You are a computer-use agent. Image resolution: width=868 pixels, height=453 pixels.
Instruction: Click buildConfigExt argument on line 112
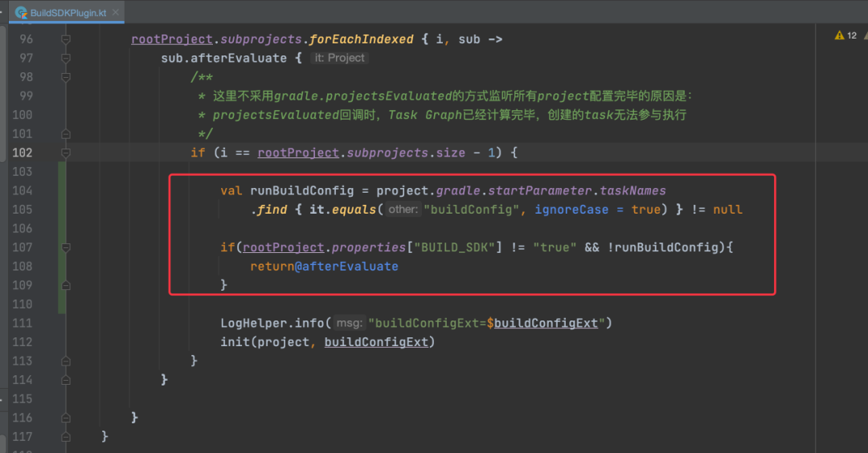(376, 342)
